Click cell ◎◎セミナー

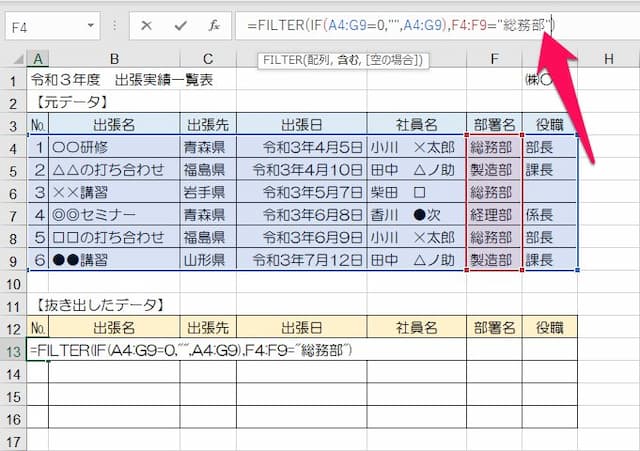[x=114, y=215]
